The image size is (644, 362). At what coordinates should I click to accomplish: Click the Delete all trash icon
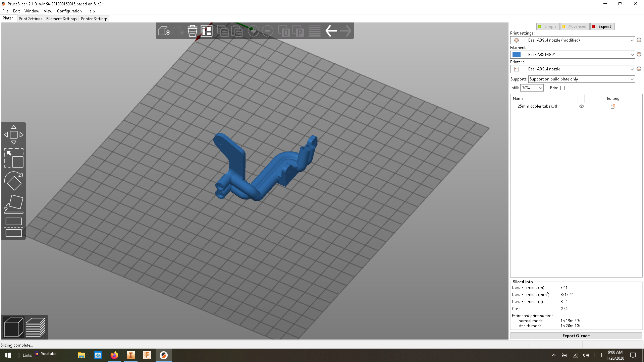click(192, 31)
